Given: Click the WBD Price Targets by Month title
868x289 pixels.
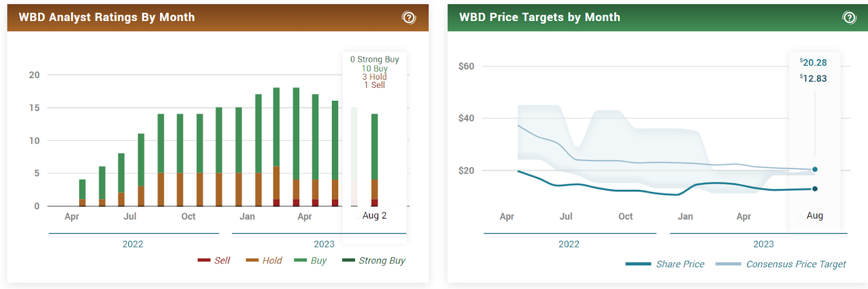Looking at the screenshot, I should (x=540, y=17).
